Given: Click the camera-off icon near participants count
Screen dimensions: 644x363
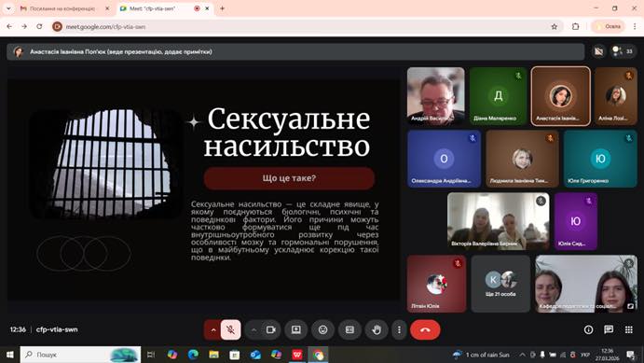Looking at the screenshot, I should pos(599,51).
